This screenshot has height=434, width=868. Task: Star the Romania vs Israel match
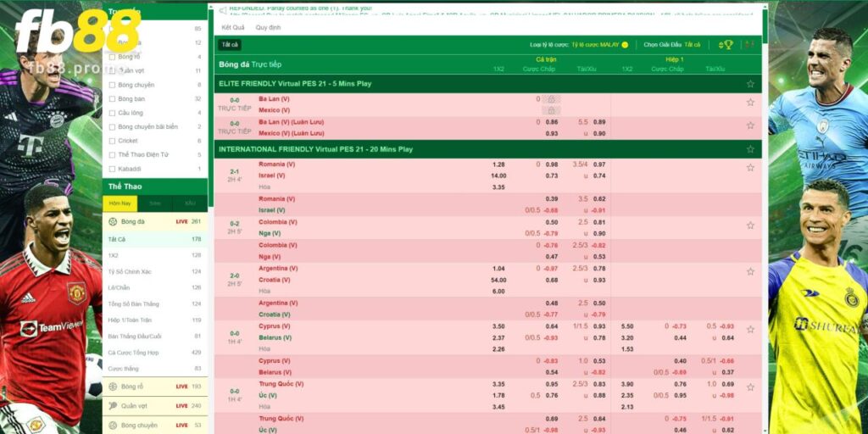click(750, 167)
